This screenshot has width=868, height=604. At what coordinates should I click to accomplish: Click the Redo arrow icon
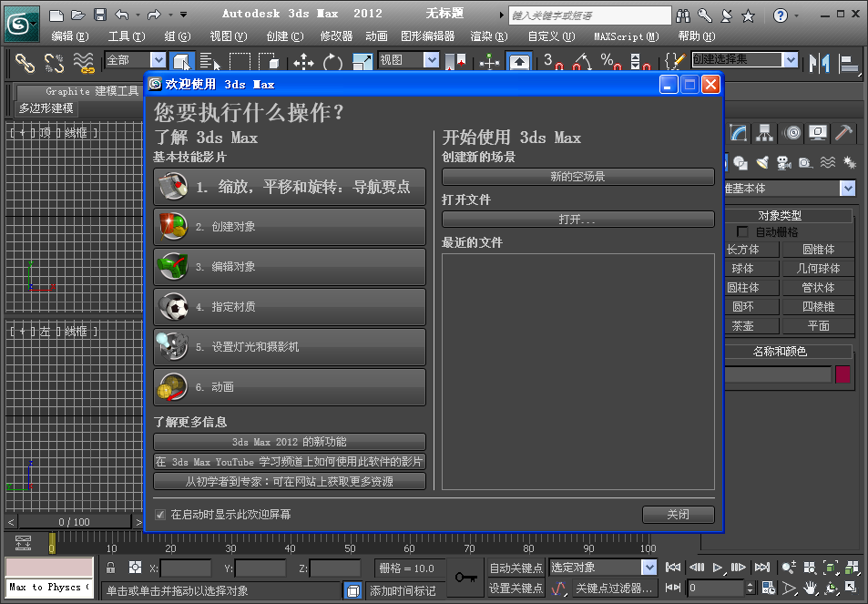point(154,15)
